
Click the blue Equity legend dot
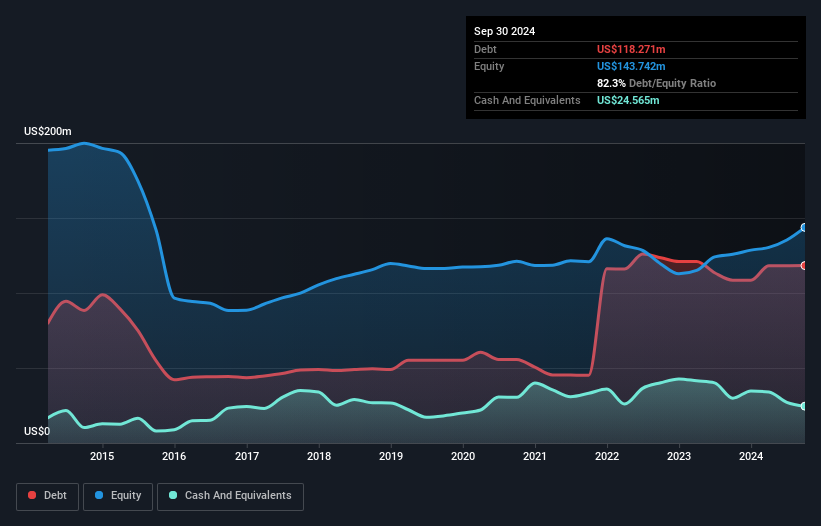(99, 495)
